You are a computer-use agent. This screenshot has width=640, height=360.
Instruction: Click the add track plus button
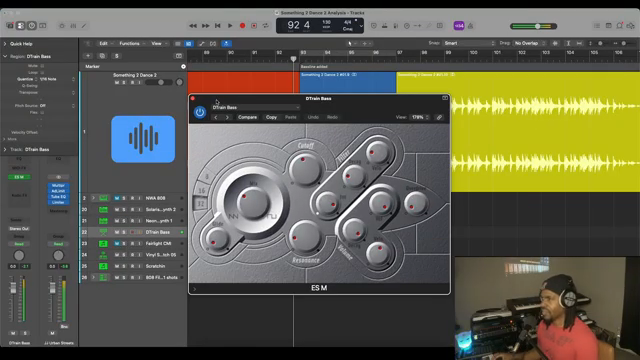(x=88, y=56)
